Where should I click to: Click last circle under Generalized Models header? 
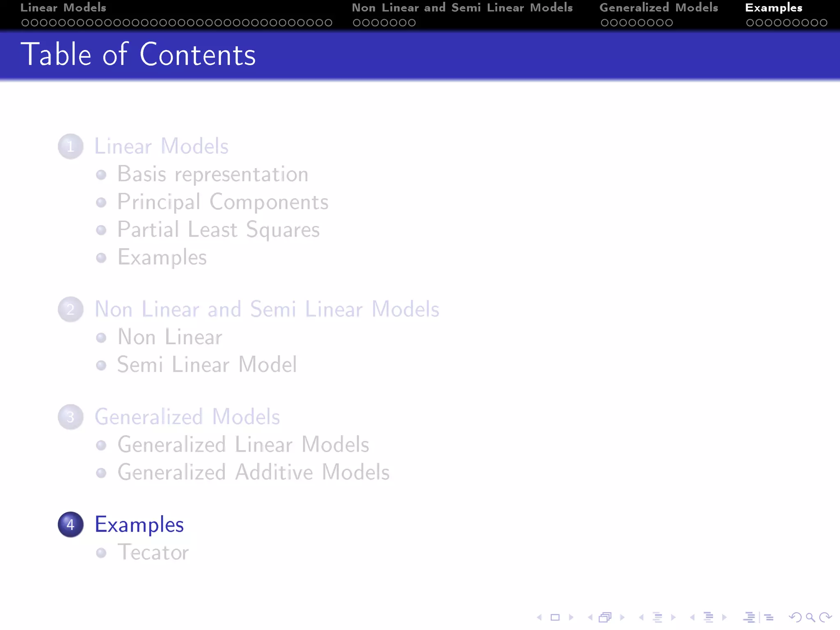669,23
